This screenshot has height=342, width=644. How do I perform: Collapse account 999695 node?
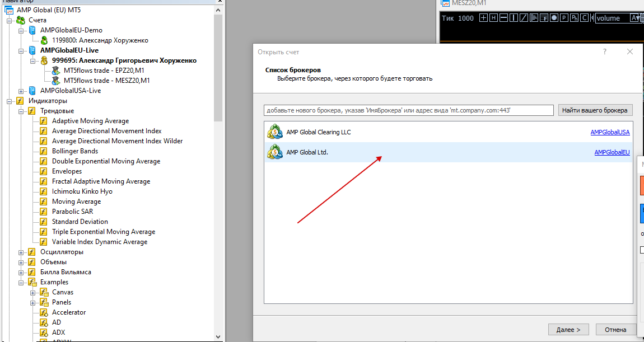33,61
